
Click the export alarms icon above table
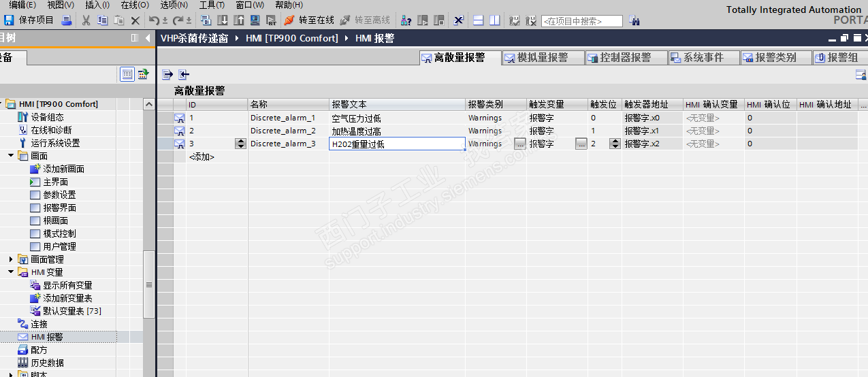coord(167,74)
